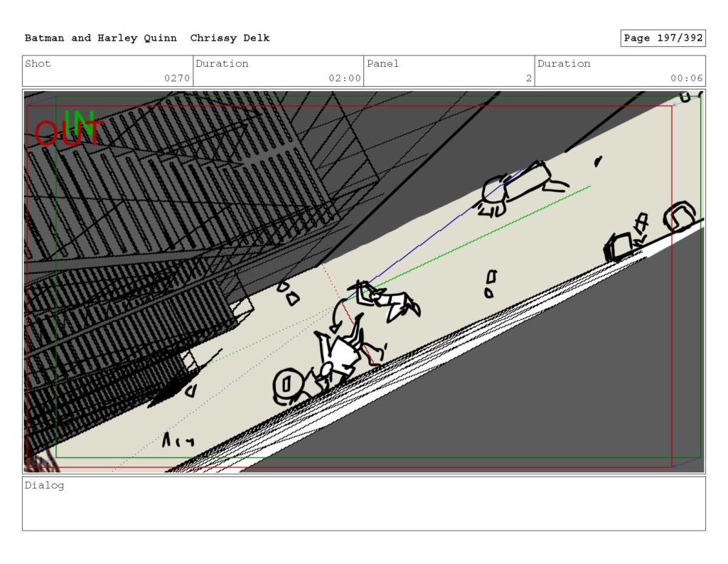The width and height of the screenshot is (728, 564).
Task: Select the artist name "Chrissy Delk"
Action: (x=230, y=38)
